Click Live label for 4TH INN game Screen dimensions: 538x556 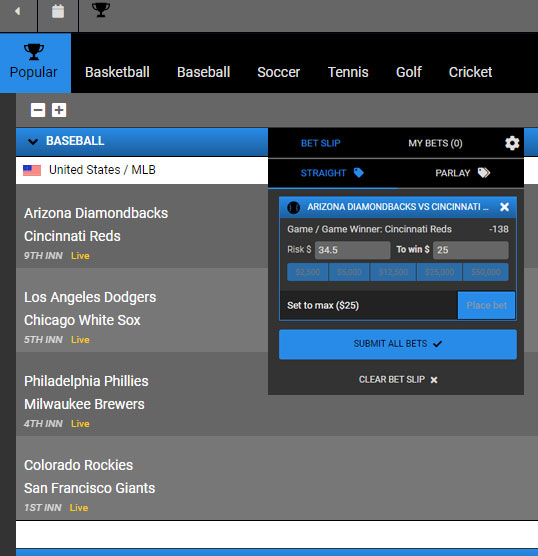click(x=80, y=424)
